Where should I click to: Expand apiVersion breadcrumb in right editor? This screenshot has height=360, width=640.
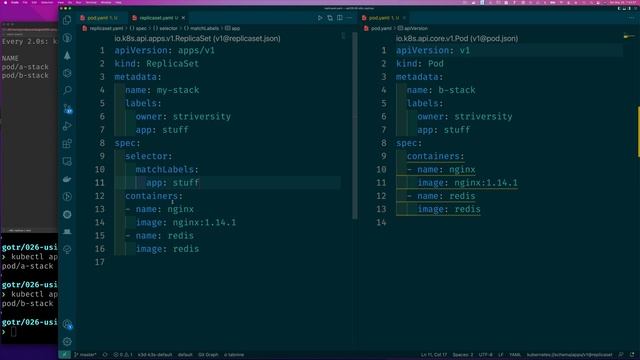(x=413, y=29)
